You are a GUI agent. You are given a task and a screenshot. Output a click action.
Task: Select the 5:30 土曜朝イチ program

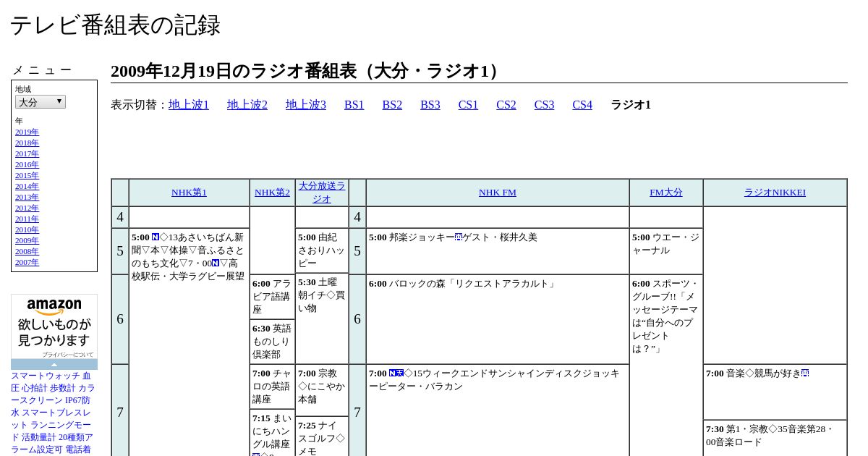click(x=322, y=318)
